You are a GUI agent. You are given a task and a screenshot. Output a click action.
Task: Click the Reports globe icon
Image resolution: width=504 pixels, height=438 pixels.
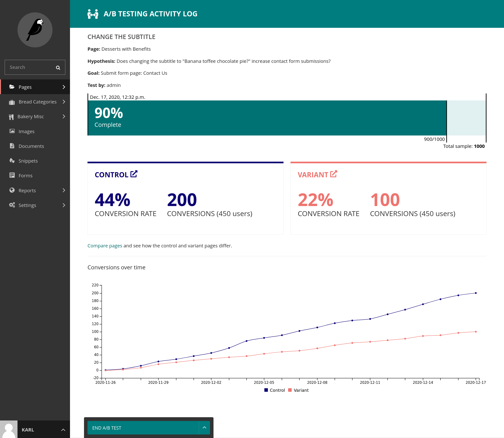point(12,190)
